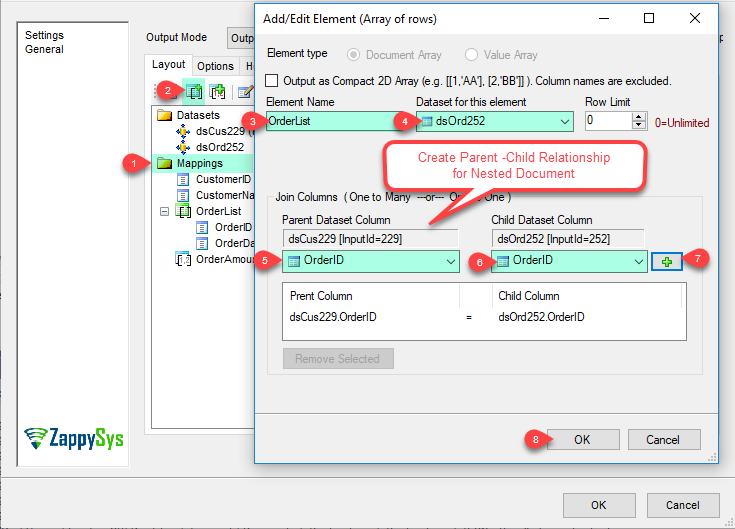Collapse the OrderList tree node

(x=164, y=211)
